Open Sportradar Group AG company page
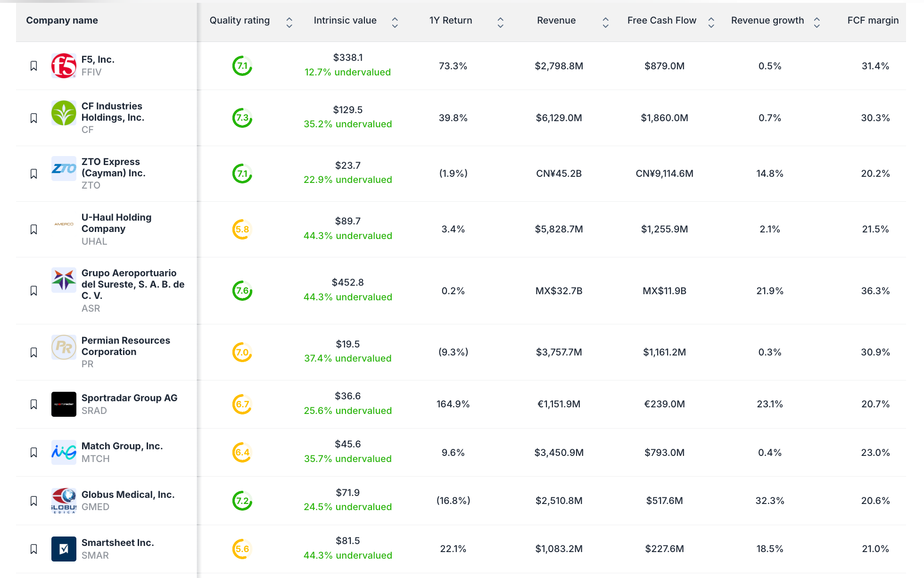Screen dimensions: 924x578 tap(129, 398)
